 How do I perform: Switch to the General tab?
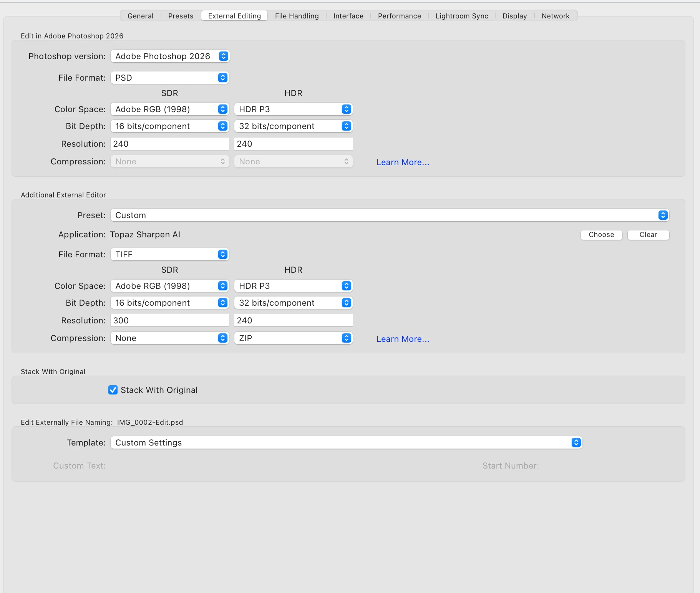click(140, 16)
